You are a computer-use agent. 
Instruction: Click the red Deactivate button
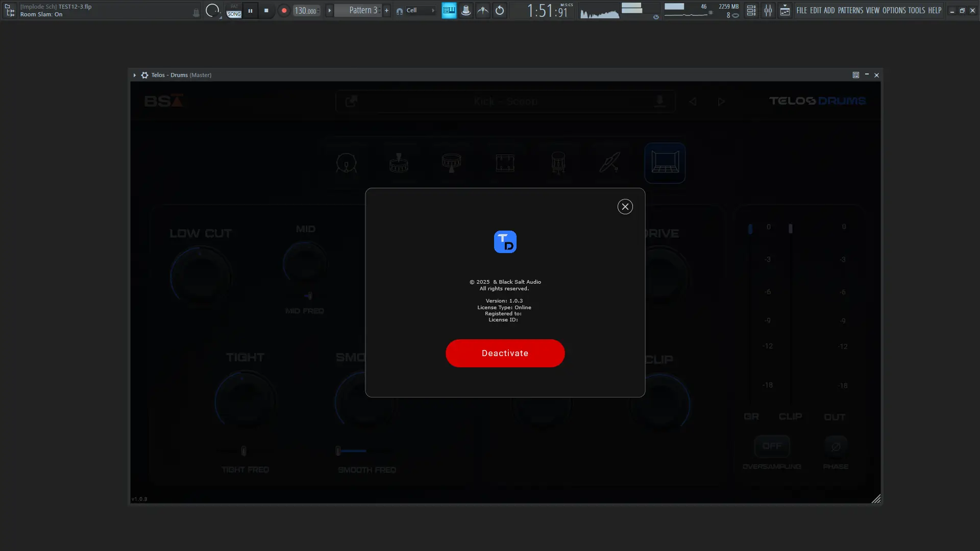(505, 353)
